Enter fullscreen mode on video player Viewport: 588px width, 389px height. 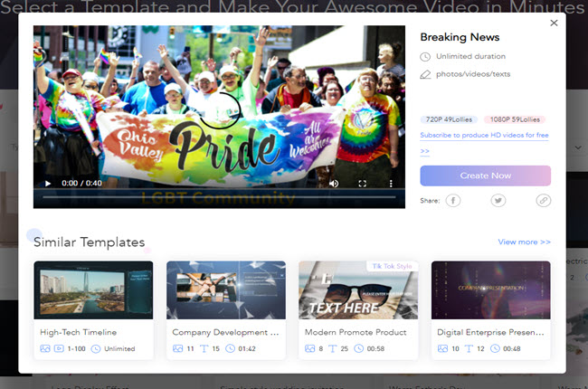tap(363, 183)
